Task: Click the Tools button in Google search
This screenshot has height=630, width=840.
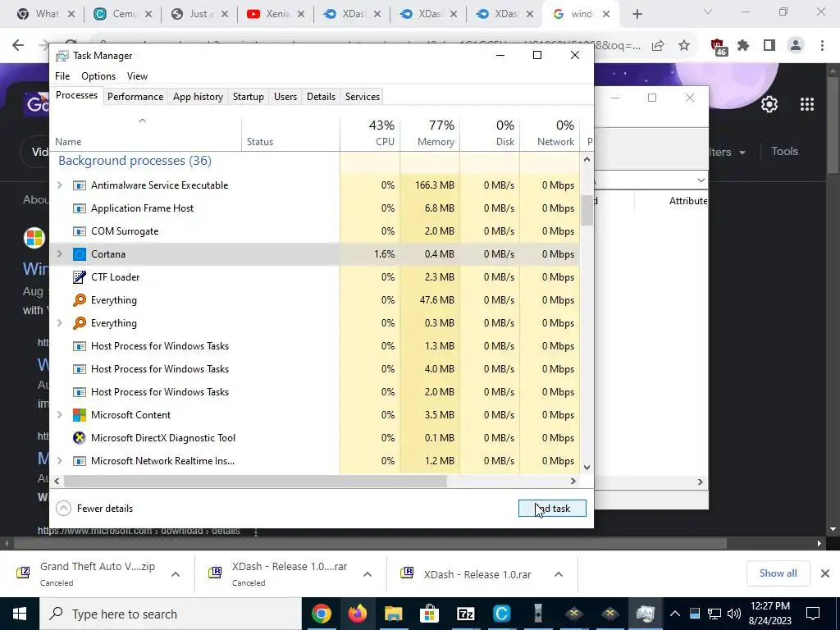Action: point(784,151)
